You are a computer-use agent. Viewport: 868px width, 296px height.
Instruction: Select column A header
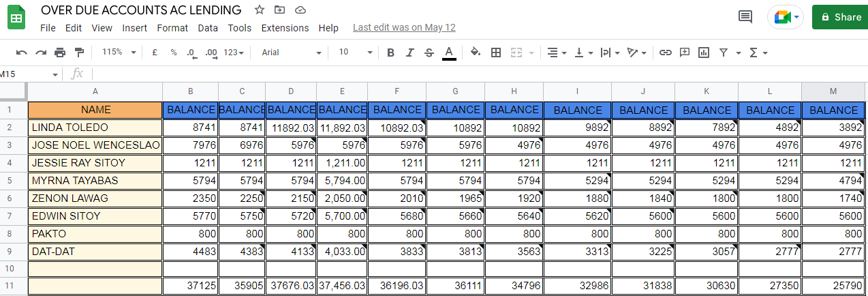point(95,91)
